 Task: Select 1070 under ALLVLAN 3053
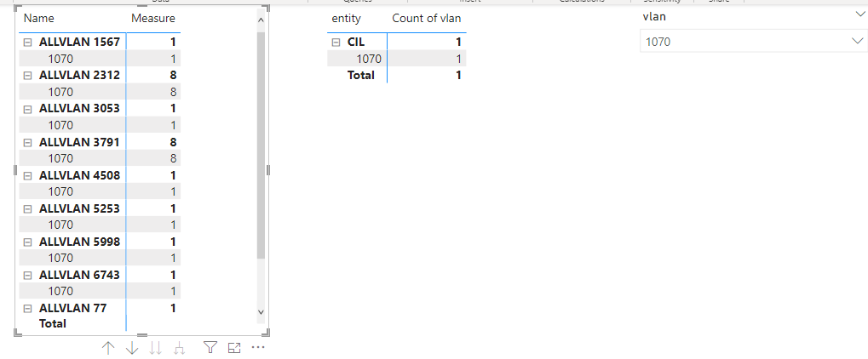pyautogui.click(x=60, y=125)
